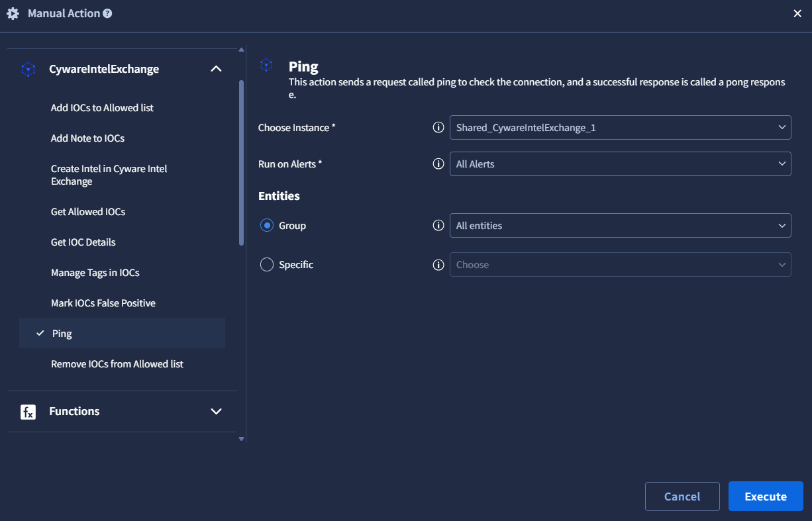This screenshot has width=812, height=521.
Task: Click info icon next to Run on Alerts
Action: (438, 164)
